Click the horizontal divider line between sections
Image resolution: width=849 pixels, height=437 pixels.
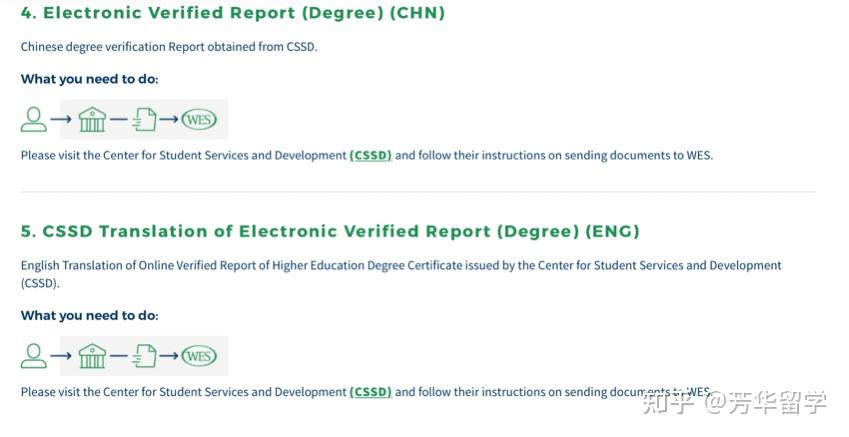(x=418, y=192)
